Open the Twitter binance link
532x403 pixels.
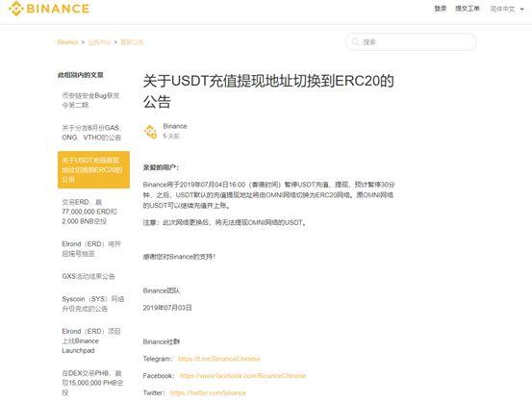tap(208, 392)
